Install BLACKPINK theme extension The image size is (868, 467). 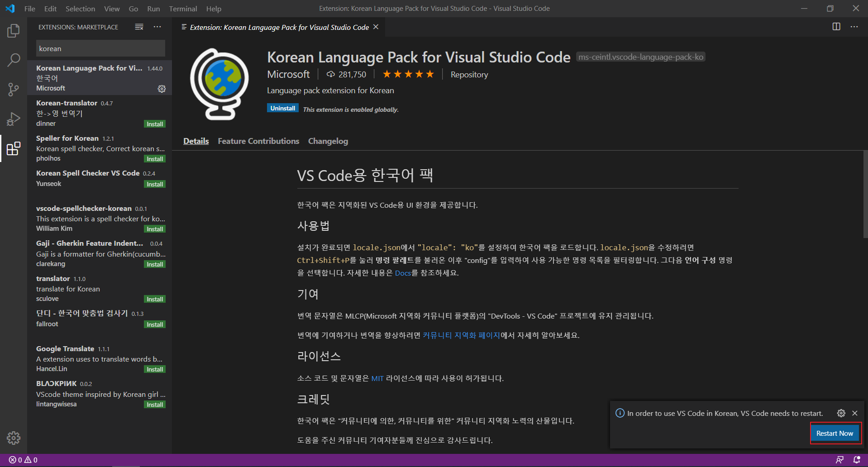155,405
